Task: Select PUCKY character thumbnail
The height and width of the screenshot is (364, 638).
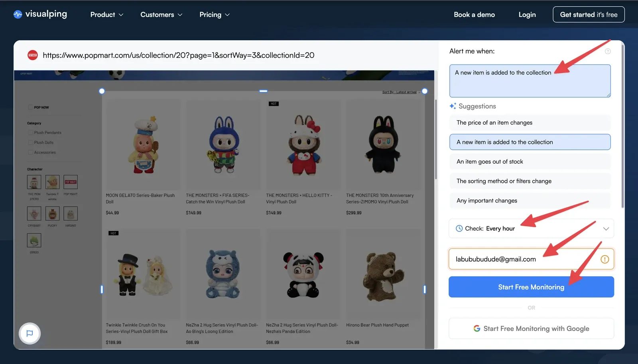Action: pyautogui.click(x=52, y=214)
